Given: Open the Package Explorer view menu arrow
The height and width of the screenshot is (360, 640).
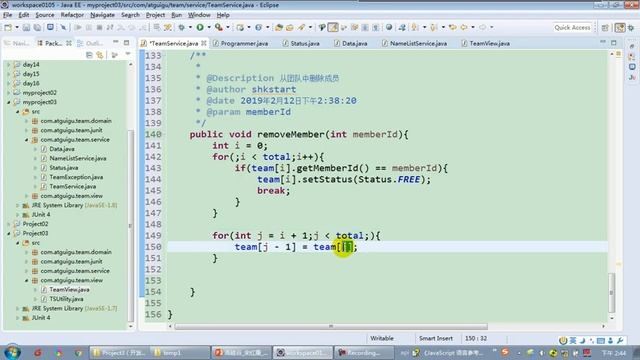Looking at the screenshot, I should pyautogui.click(x=128, y=55).
